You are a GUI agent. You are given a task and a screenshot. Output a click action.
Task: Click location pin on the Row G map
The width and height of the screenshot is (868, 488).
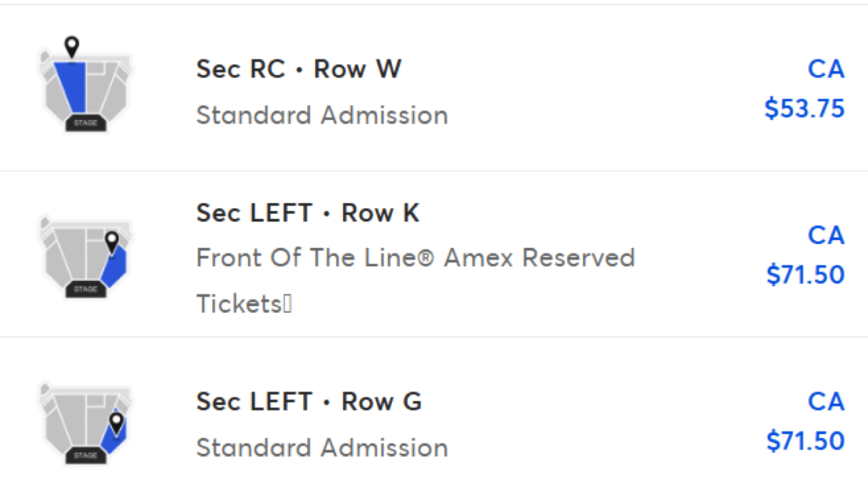pos(116,423)
